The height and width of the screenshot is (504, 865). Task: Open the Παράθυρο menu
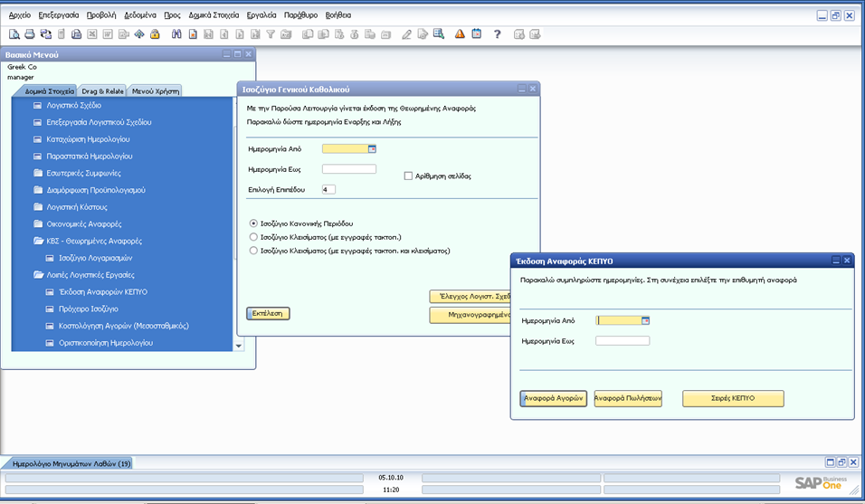[300, 14]
